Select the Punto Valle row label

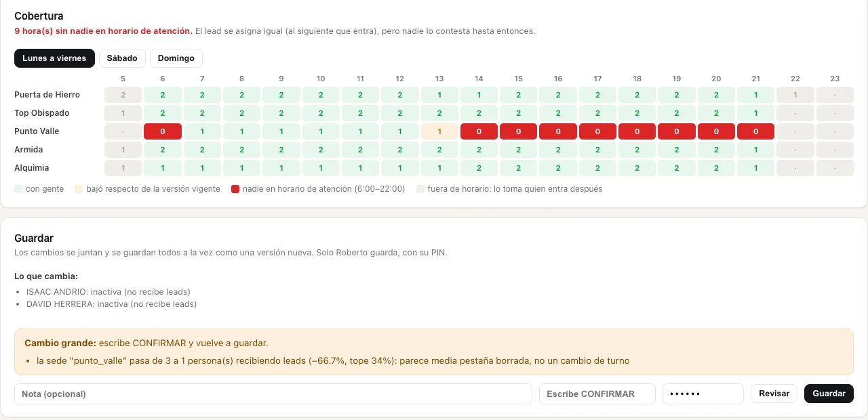37,131
